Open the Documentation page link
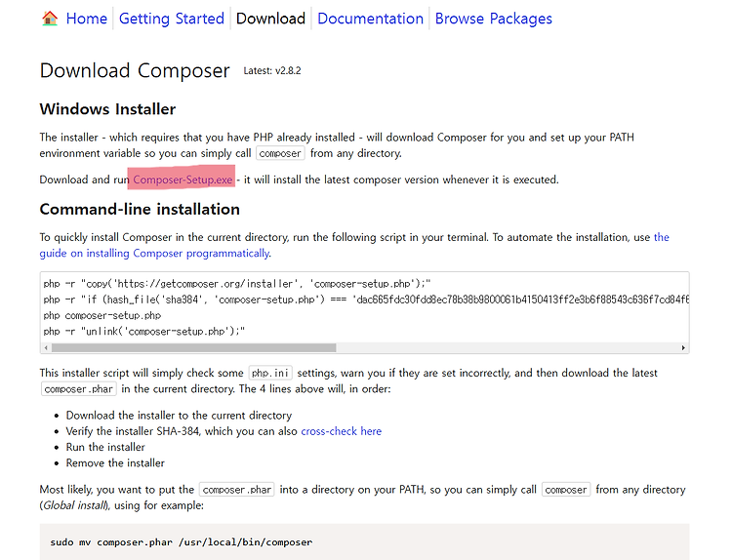The width and height of the screenshot is (732, 560). tap(370, 19)
